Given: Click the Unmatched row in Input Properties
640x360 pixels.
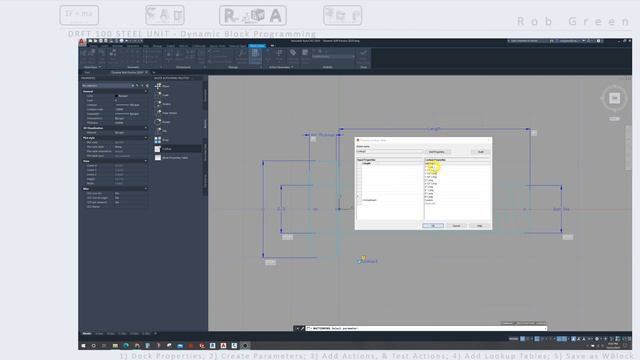Looking at the screenshot, I should 393,200.
